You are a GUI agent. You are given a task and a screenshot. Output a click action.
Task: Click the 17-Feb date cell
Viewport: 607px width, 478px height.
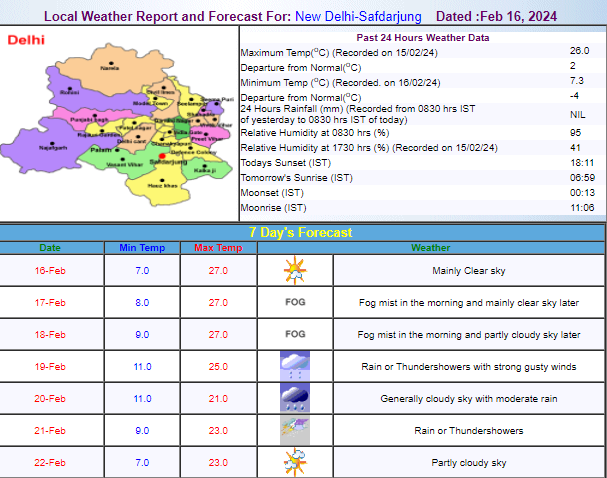click(50, 303)
